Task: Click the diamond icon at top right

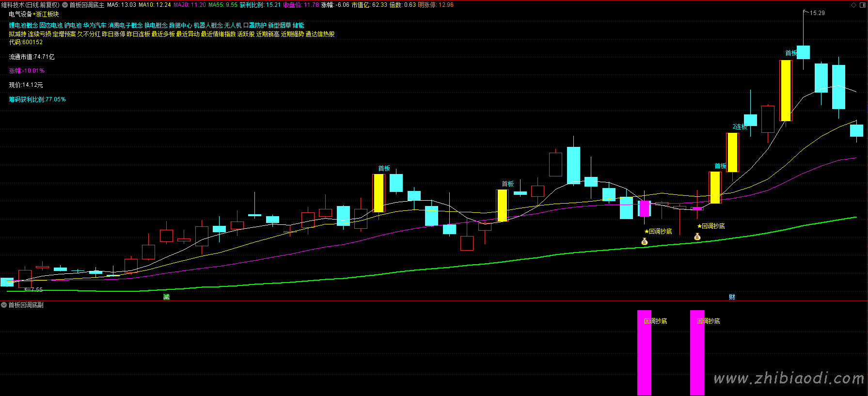Action: (x=854, y=5)
